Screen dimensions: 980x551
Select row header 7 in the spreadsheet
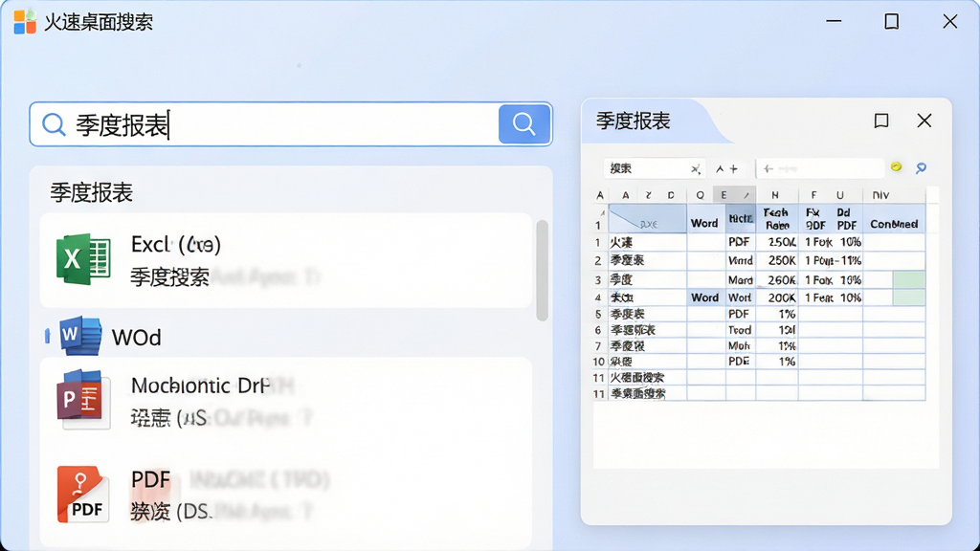point(598,345)
